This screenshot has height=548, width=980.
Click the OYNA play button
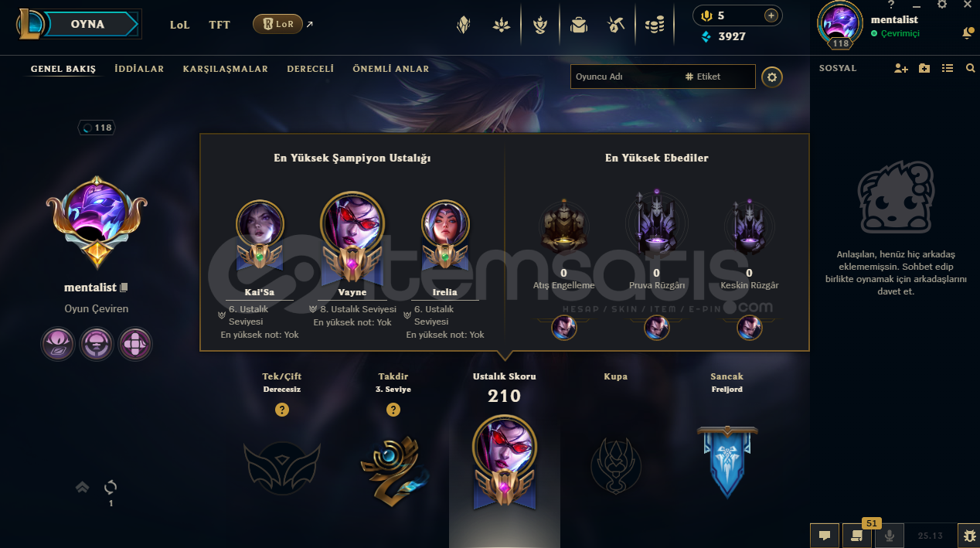coord(88,24)
